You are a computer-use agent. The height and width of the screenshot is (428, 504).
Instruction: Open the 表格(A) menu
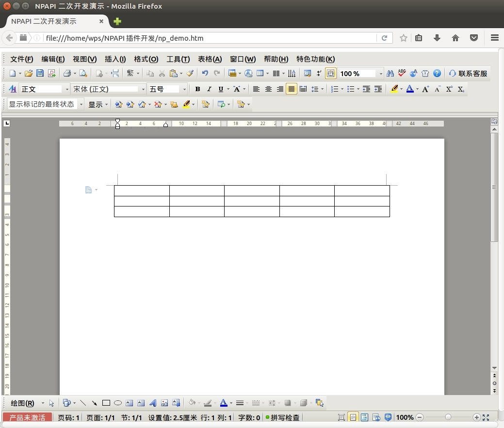click(x=210, y=59)
